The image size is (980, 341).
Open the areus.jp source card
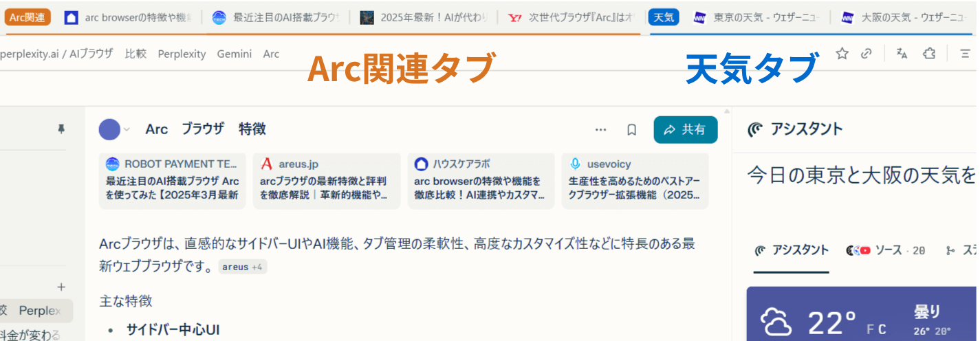[x=327, y=181]
